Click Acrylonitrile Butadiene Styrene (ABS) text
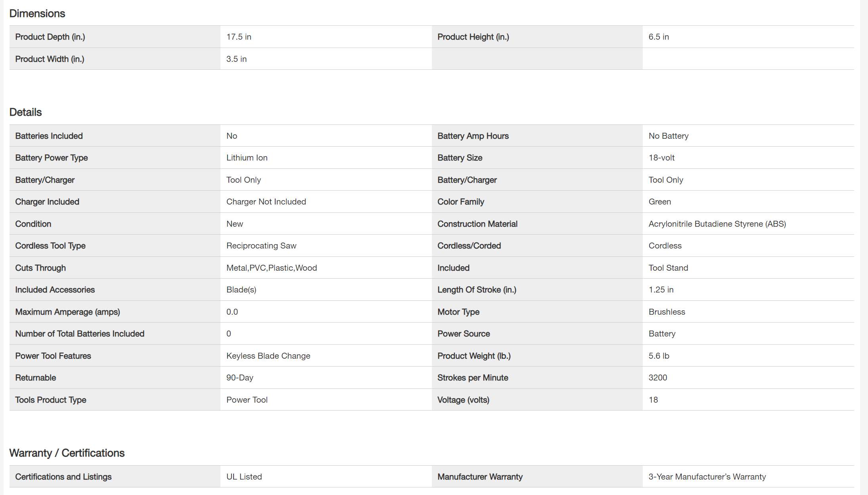Viewport: 868px width, 495px height. [x=717, y=224]
